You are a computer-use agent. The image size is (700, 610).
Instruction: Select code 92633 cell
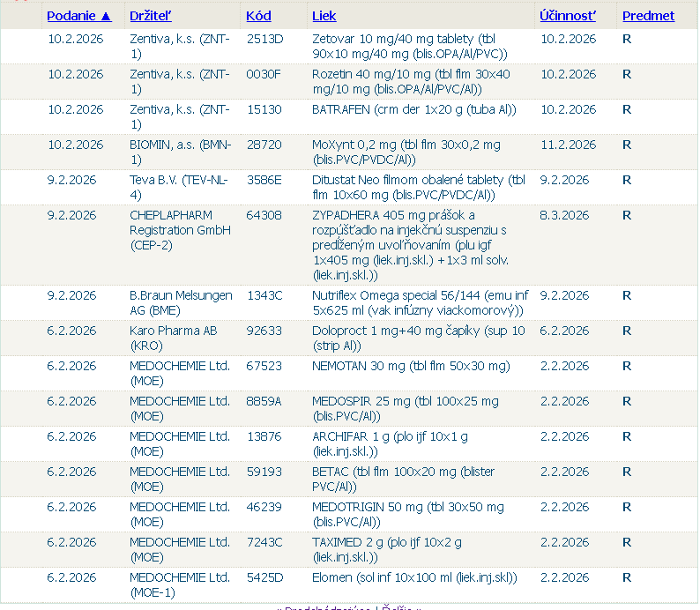(x=264, y=331)
